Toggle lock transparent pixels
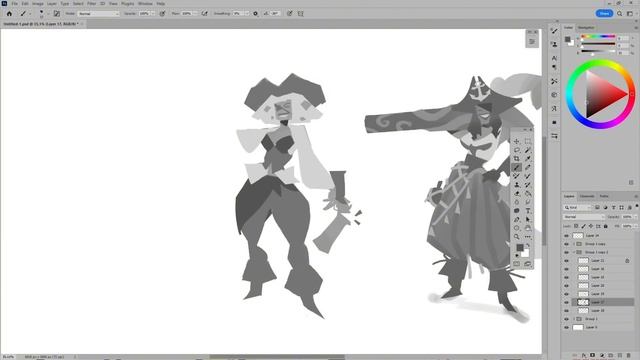Screen dimensions: 640x360 point(576,226)
